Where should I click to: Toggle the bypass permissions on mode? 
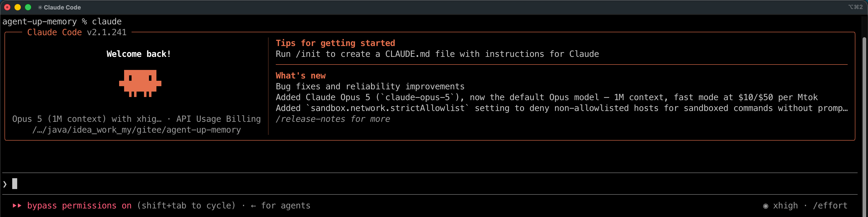click(x=79, y=205)
